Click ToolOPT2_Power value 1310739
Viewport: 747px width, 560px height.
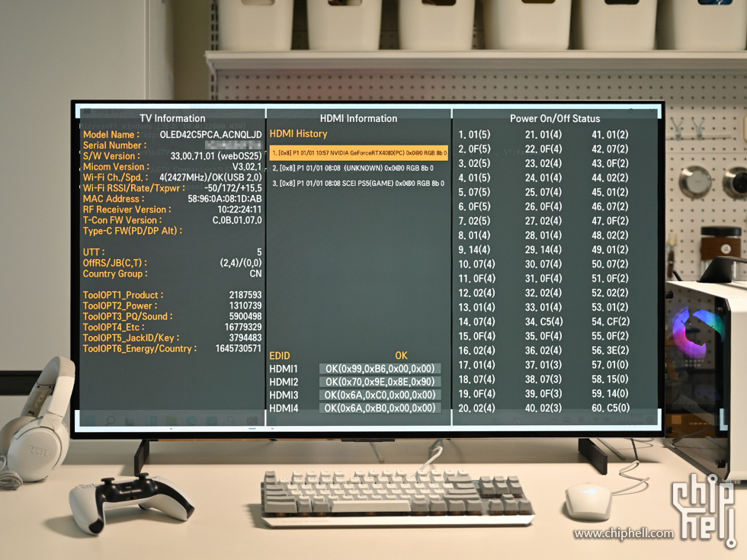[245, 306]
